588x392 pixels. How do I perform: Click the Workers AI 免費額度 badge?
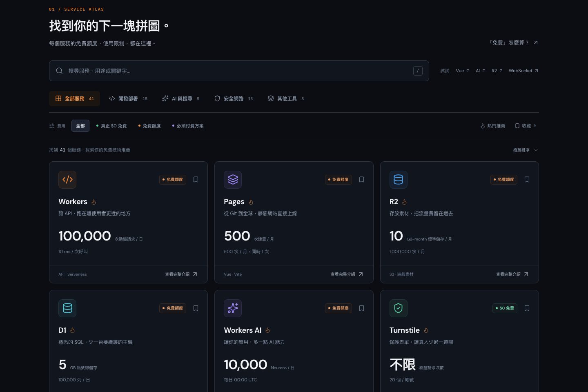pos(339,308)
